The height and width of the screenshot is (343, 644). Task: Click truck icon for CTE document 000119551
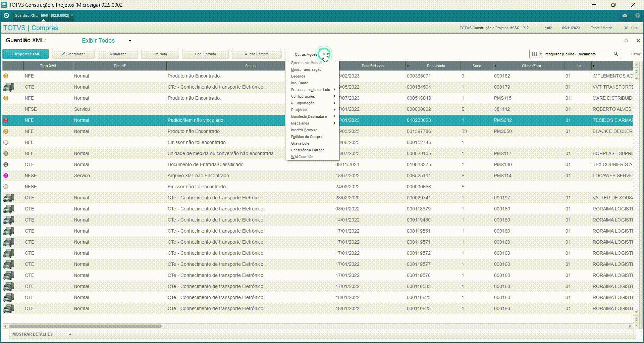click(9, 231)
